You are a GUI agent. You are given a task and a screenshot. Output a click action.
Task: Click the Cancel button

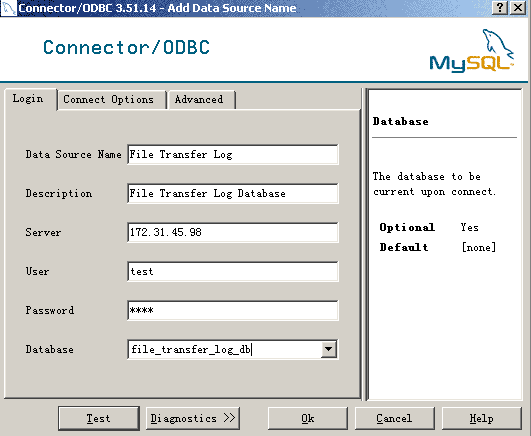pos(395,418)
